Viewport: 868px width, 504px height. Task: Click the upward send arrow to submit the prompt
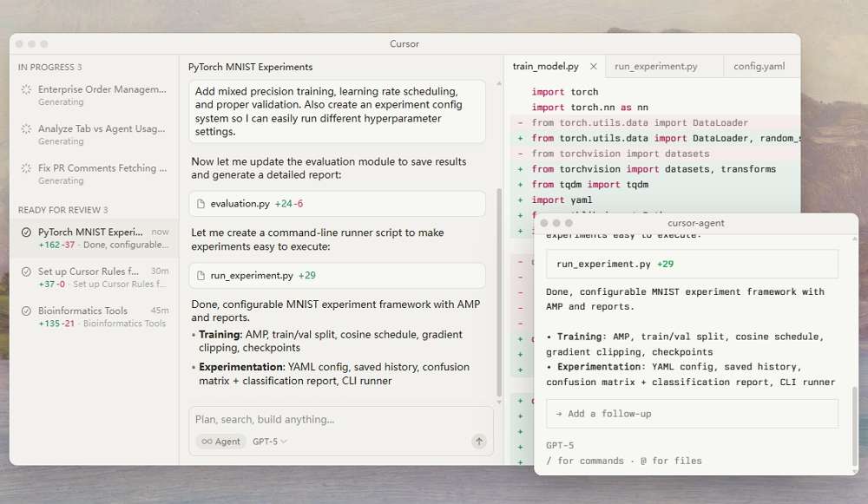pos(478,441)
